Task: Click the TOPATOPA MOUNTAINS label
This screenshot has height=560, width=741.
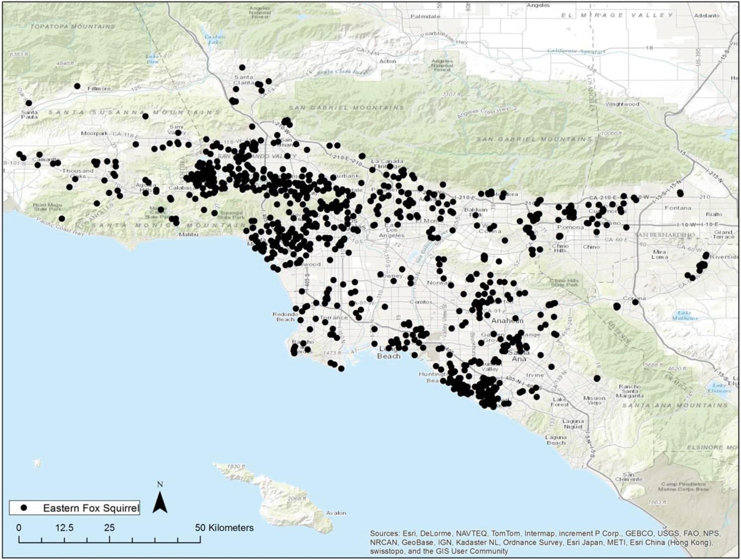Action: tap(73, 26)
